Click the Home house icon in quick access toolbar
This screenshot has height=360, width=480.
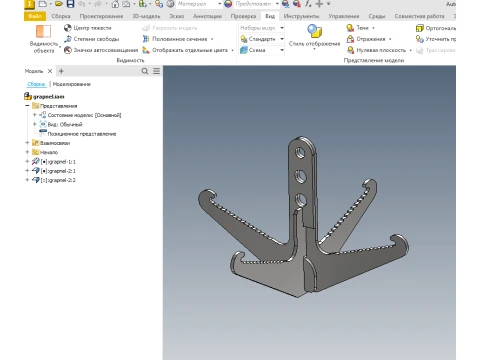click(115, 4)
